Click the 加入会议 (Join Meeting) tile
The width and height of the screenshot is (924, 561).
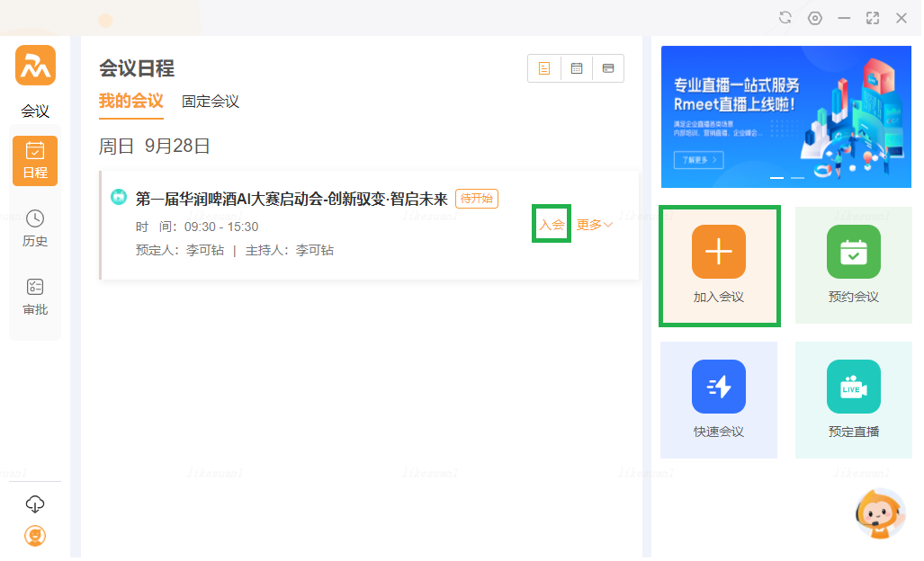tap(719, 265)
